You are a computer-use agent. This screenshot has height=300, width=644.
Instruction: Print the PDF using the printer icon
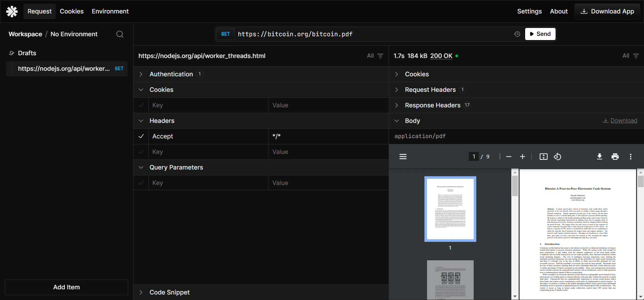pos(615,157)
